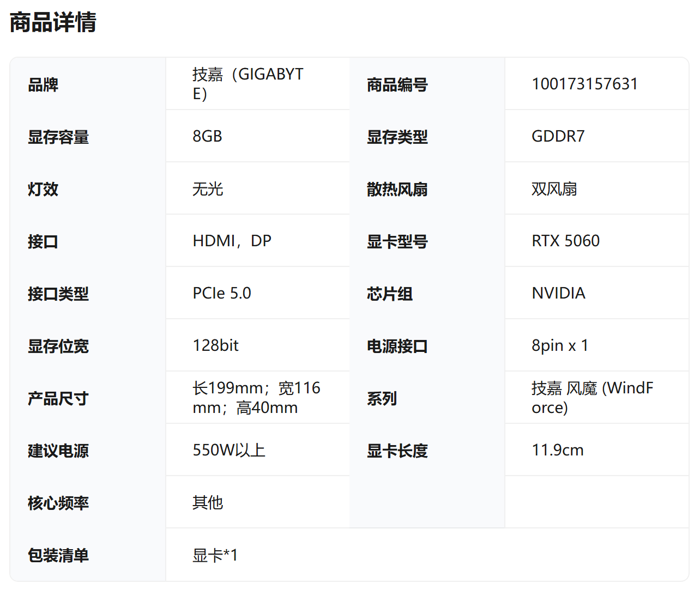Select the 8pin x 1 power connector value

(x=559, y=345)
